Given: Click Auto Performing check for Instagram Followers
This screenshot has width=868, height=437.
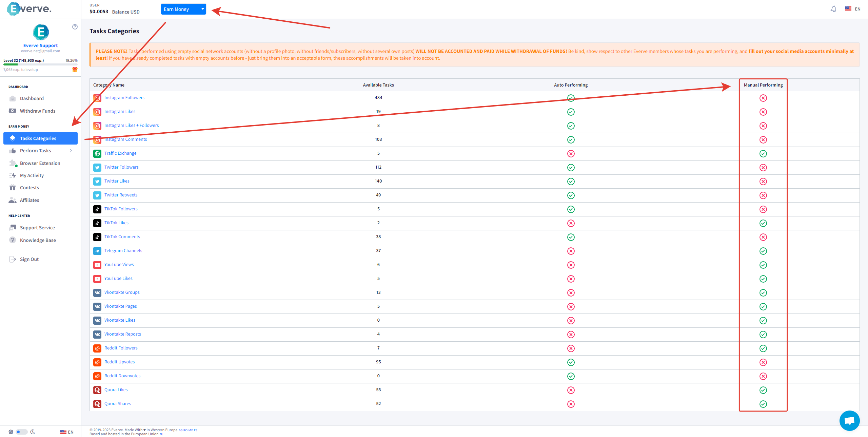Looking at the screenshot, I should point(571,98).
